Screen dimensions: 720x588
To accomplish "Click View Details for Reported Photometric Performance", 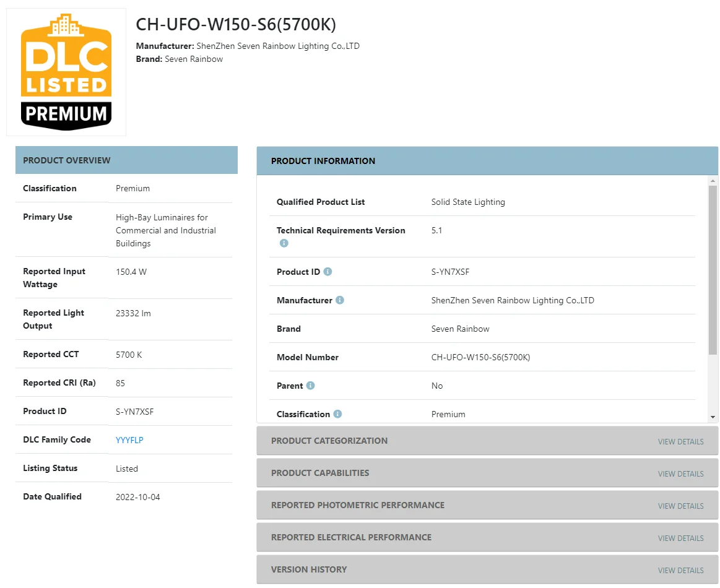I will [x=680, y=506].
